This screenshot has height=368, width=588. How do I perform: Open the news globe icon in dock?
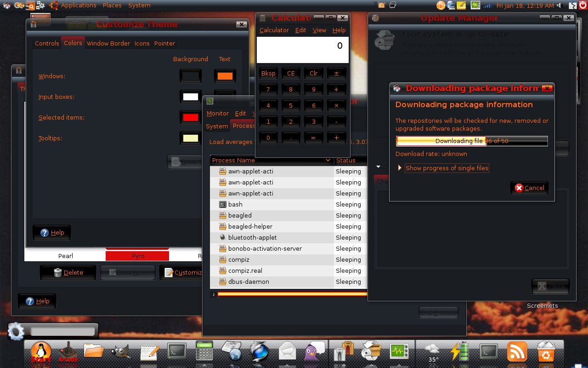point(232,351)
